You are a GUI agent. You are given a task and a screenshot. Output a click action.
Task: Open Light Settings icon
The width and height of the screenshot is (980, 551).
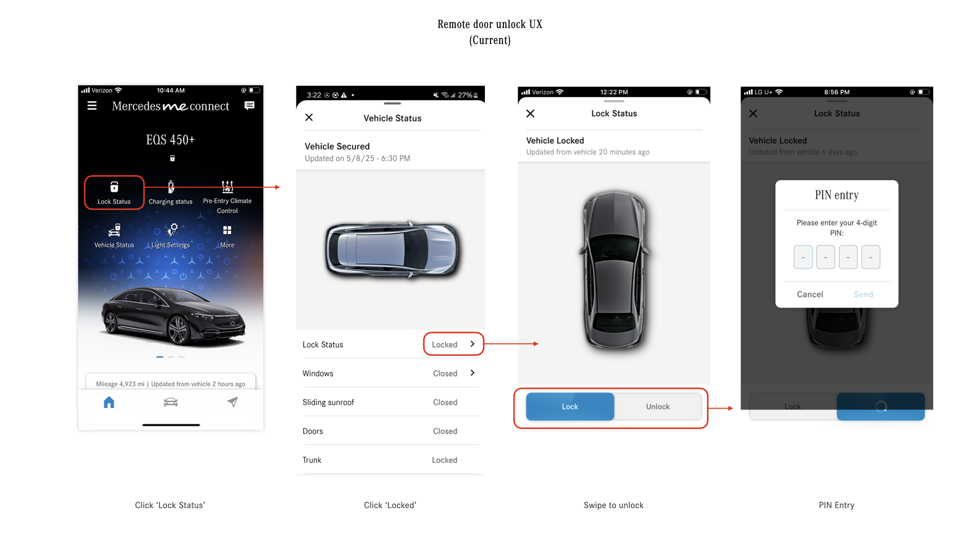click(170, 236)
